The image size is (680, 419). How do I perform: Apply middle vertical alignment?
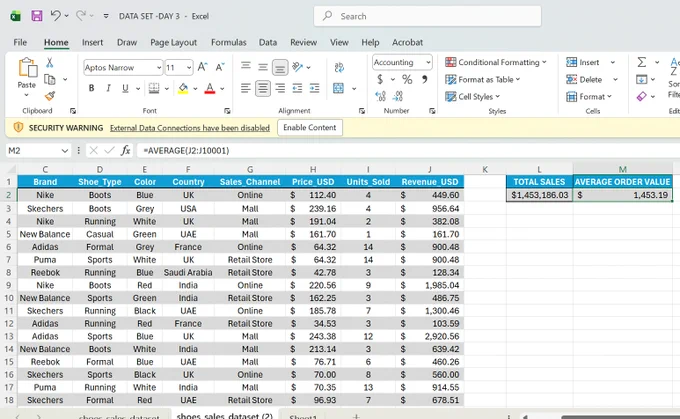[263, 67]
